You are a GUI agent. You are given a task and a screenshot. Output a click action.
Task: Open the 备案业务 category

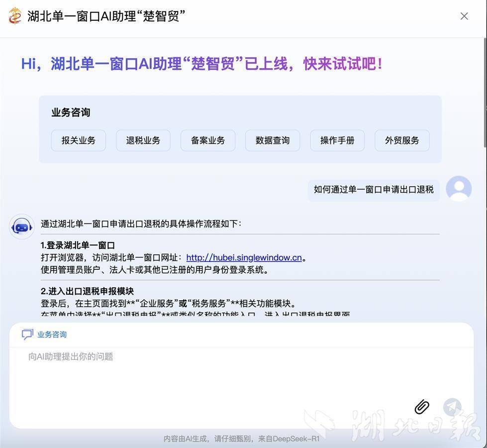coord(208,140)
